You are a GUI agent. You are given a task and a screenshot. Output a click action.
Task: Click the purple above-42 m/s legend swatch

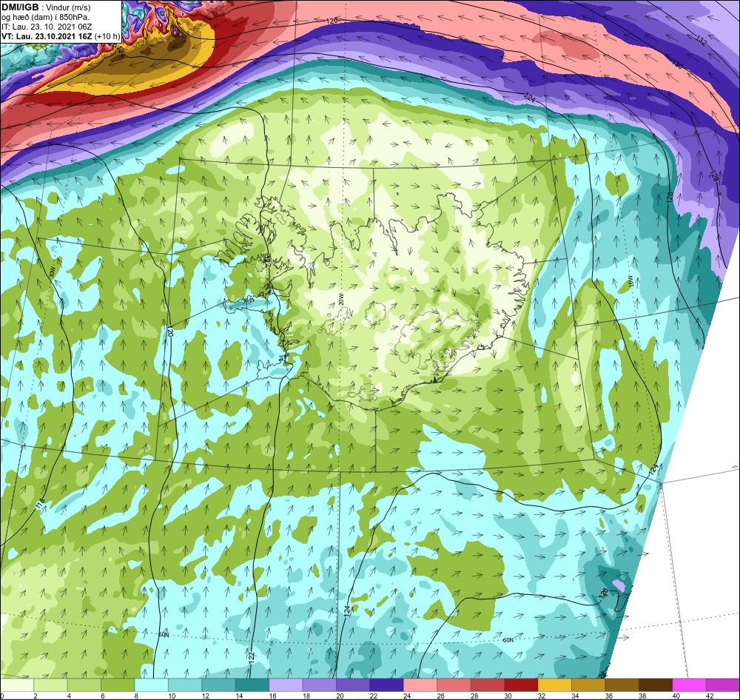coord(723,685)
